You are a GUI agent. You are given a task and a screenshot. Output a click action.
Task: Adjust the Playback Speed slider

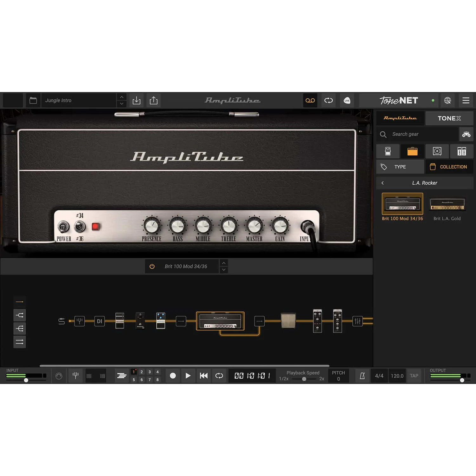[x=304, y=379]
